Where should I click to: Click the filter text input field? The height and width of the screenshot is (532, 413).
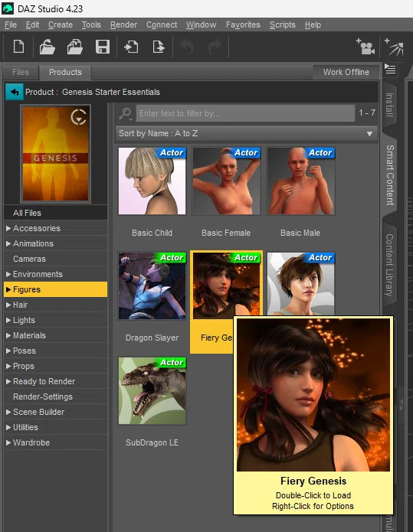[245, 113]
